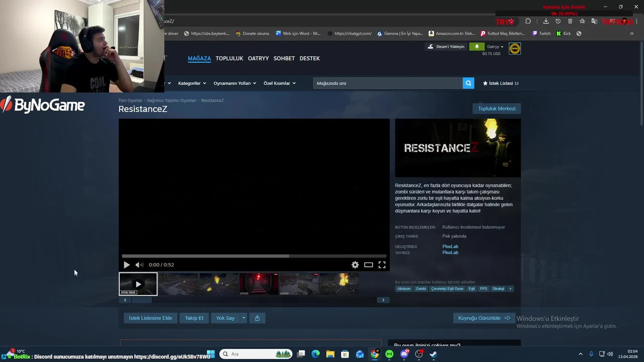This screenshot has height=362, width=644.
Task: Click the store search magnifier button
Action: [x=468, y=83]
